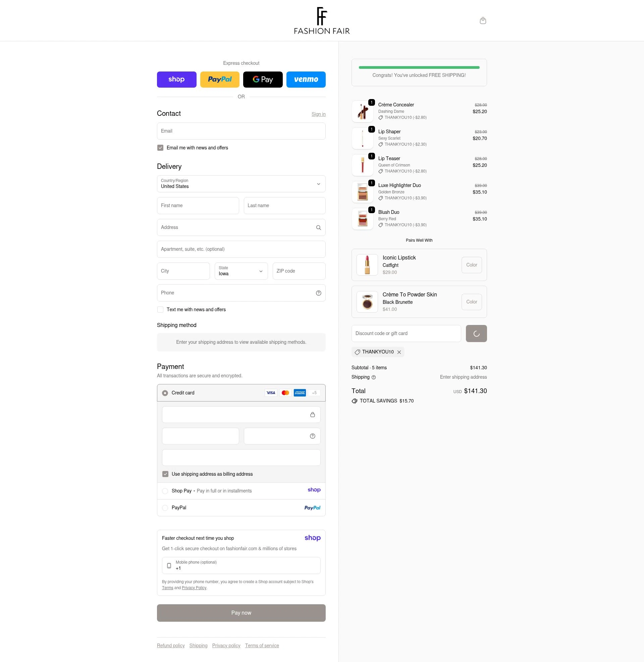644x662 pixels.
Task: Pay with Google Pay express checkout
Action: click(263, 79)
